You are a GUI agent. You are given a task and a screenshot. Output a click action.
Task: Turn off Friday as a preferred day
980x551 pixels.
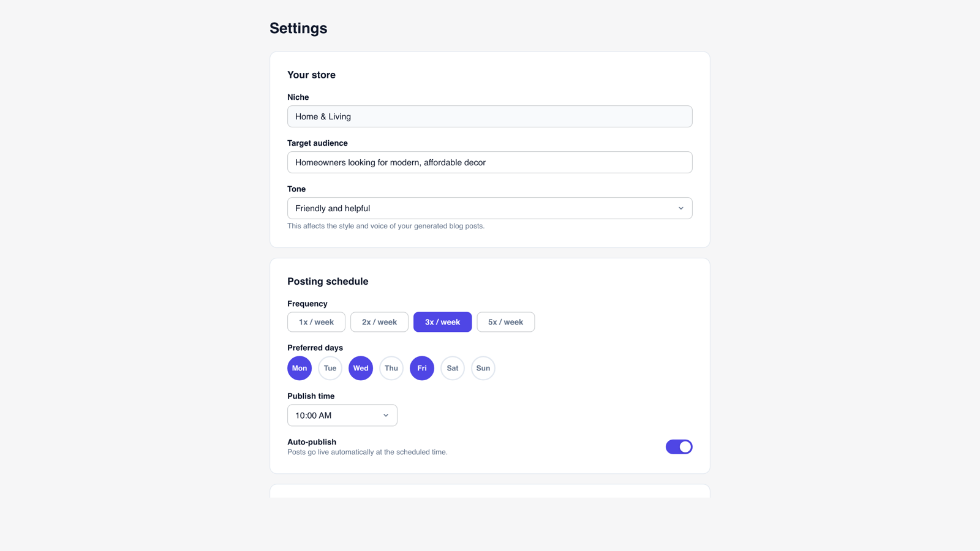[421, 368]
